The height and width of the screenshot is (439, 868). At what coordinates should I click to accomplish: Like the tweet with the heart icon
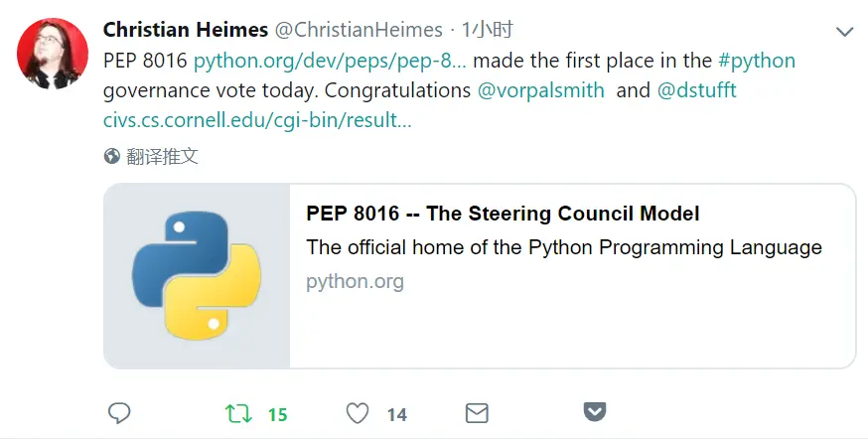(x=358, y=413)
